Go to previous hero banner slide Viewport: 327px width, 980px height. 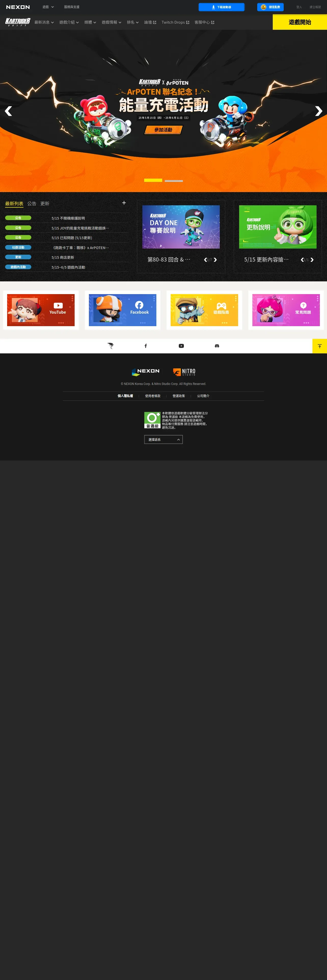(x=8, y=111)
